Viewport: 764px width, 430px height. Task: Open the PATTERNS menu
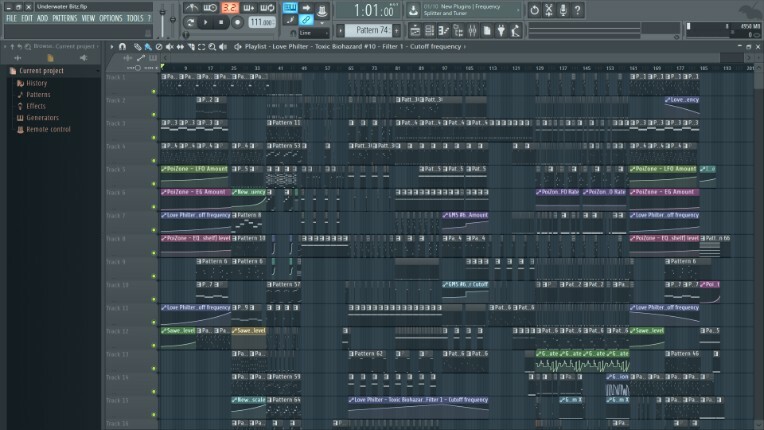pos(65,19)
